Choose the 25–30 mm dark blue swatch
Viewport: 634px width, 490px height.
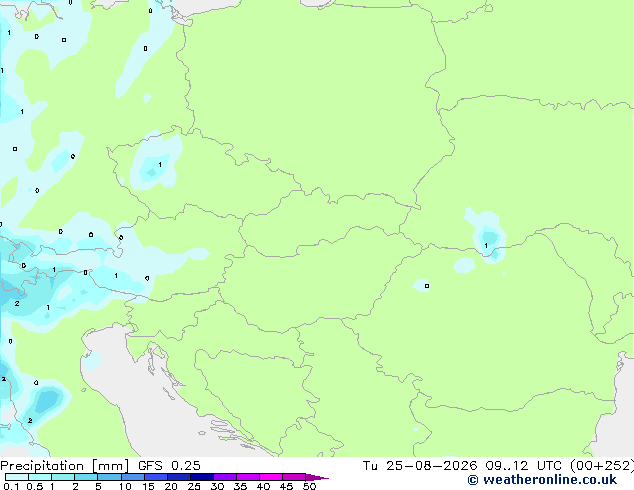point(202,477)
